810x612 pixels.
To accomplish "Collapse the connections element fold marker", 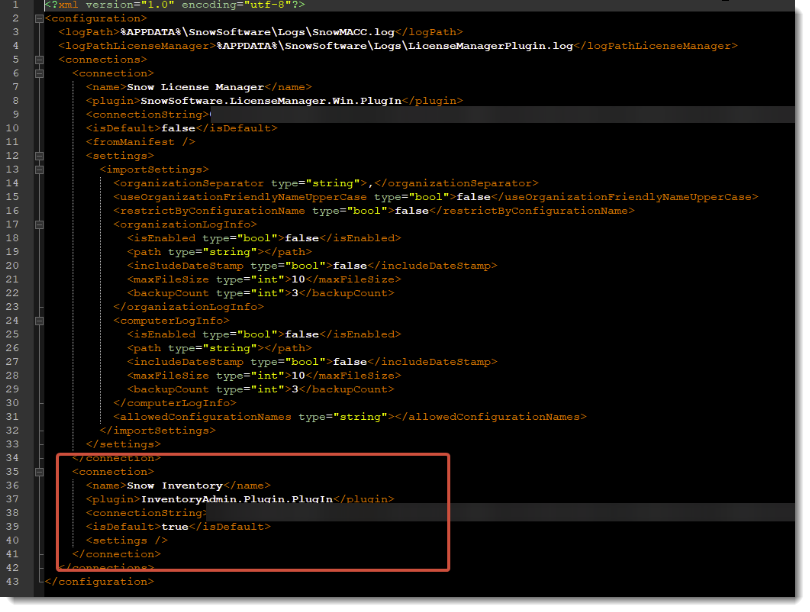I will coord(39,60).
